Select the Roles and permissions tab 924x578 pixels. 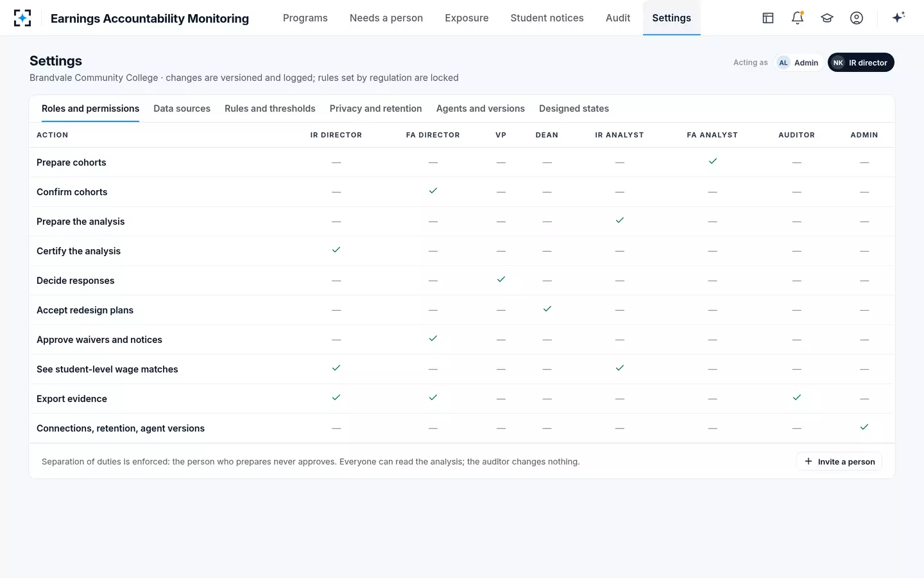[90, 109]
